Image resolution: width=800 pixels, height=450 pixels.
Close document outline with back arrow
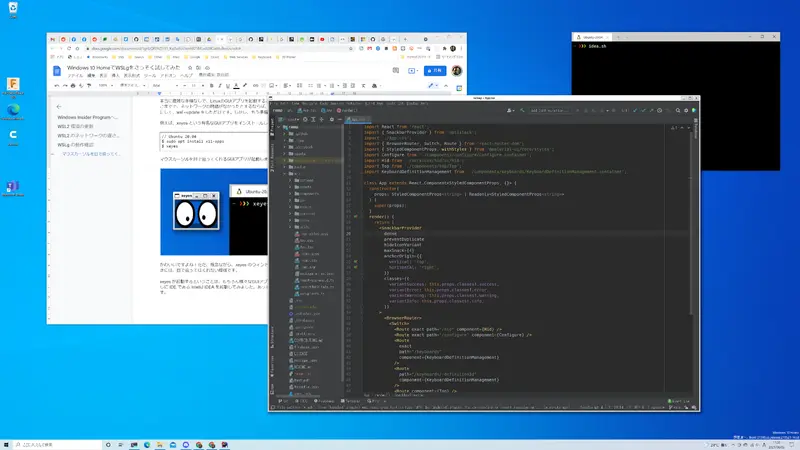click(59, 107)
